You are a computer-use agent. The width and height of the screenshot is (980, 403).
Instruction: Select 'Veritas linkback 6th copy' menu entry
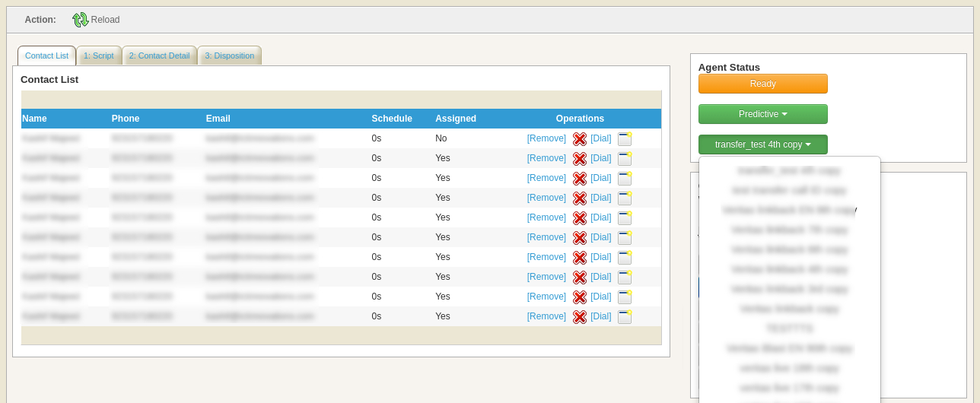coord(790,249)
